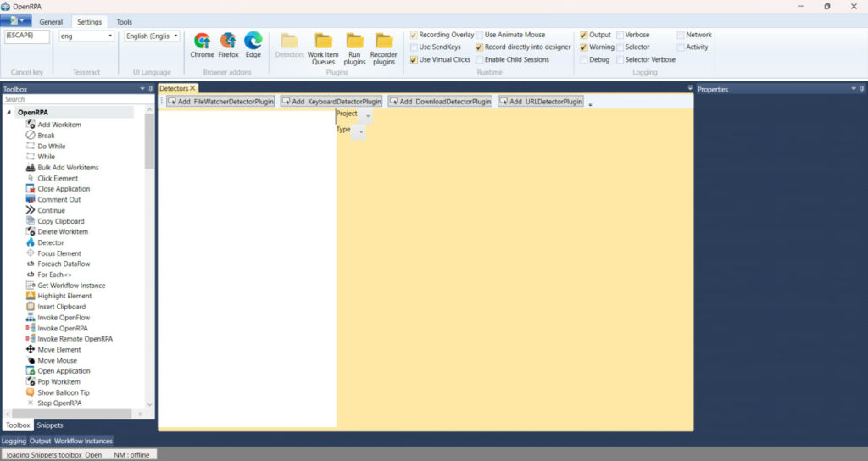Open Work Item Queues plugin folder
This screenshot has height=461, width=868.
323,48
